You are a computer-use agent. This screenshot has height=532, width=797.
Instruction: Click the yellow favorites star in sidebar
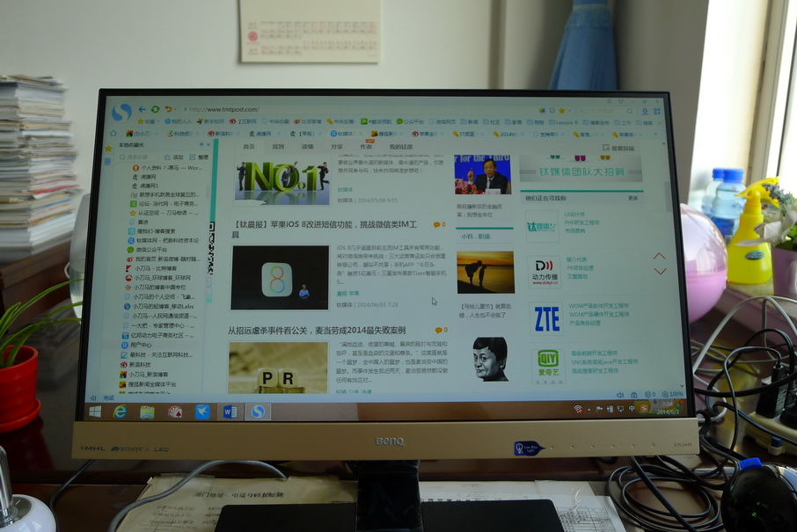pyautogui.click(x=109, y=148)
